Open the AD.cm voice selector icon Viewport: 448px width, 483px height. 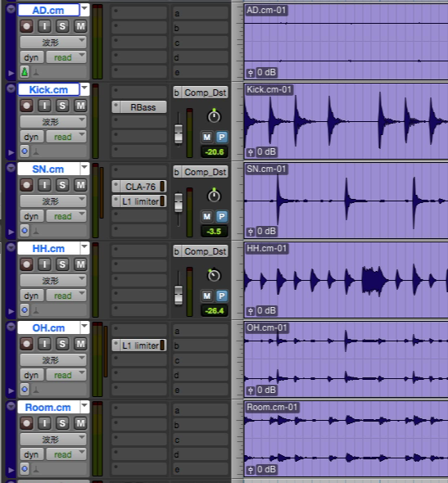point(25,72)
